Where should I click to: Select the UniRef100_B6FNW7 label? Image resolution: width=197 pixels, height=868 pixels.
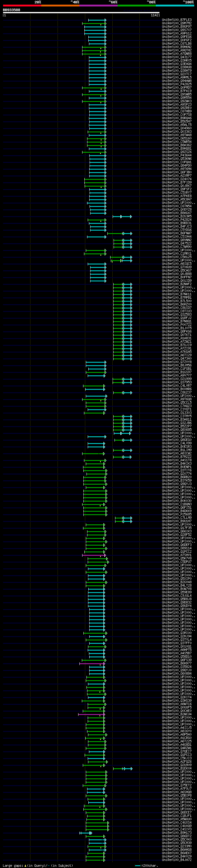[177, 233]
